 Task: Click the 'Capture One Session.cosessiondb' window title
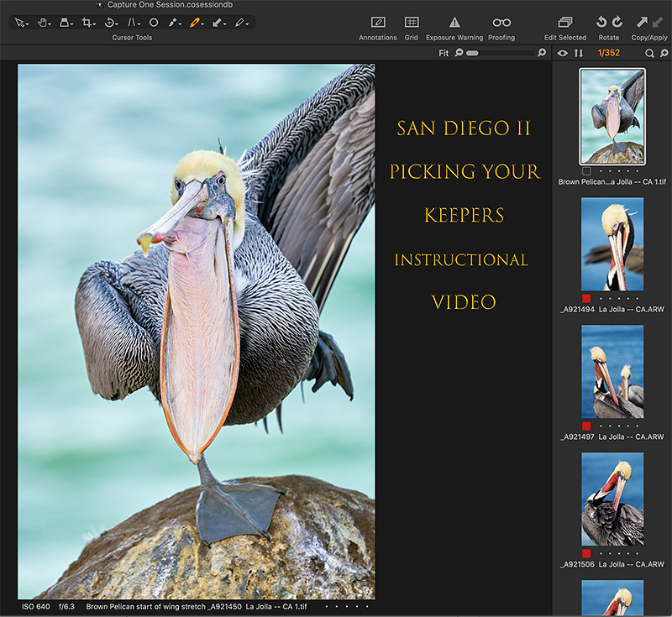[170, 5]
